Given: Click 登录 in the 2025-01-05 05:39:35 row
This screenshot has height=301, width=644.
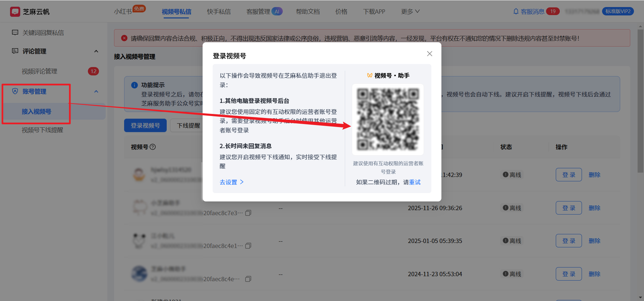Looking at the screenshot, I should tap(569, 241).
